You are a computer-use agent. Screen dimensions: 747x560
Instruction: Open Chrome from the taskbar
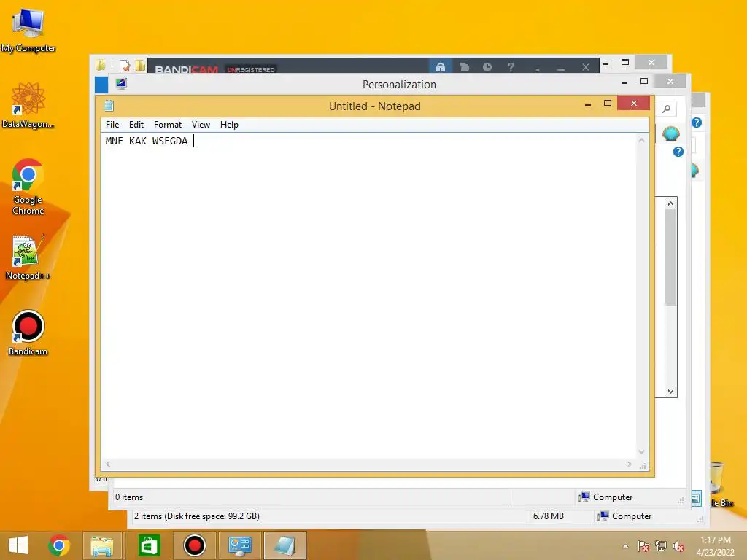59,545
